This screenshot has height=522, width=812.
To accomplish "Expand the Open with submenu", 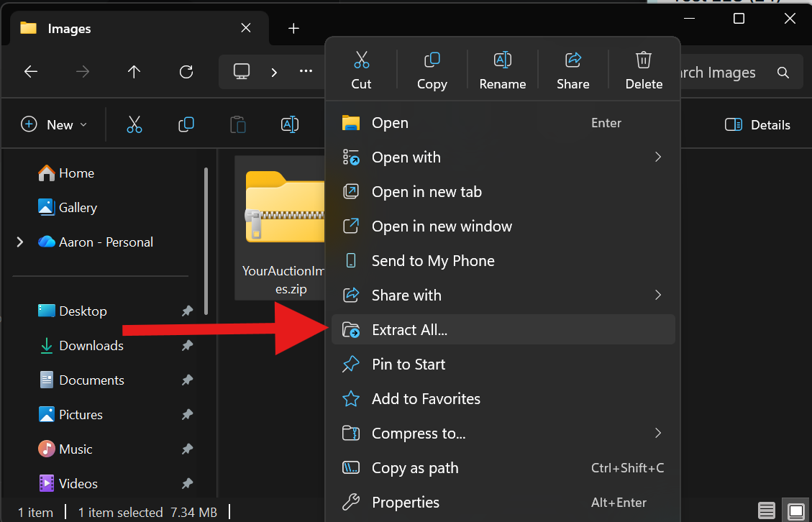I will (503, 157).
